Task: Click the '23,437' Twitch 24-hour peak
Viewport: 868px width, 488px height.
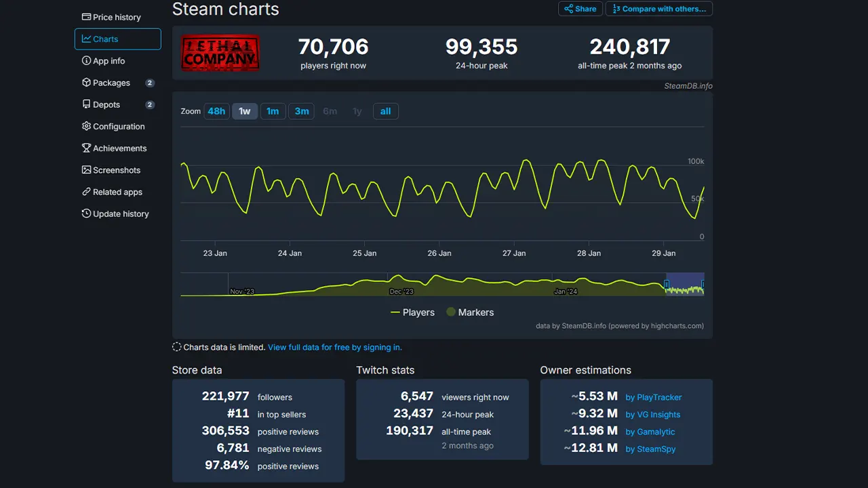Action: [x=414, y=413]
